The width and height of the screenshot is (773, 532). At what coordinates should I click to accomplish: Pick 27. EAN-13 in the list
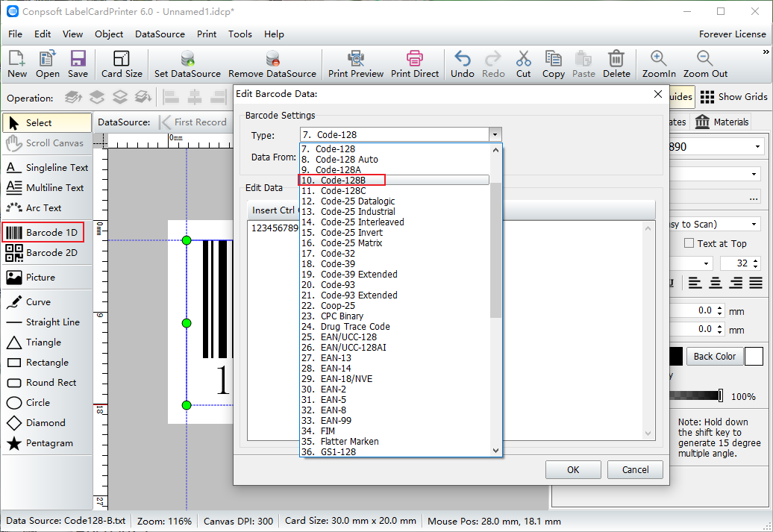(395, 358)
